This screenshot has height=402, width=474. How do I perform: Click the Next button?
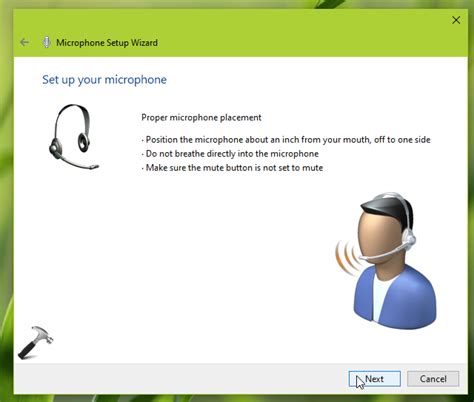point(375,379)
